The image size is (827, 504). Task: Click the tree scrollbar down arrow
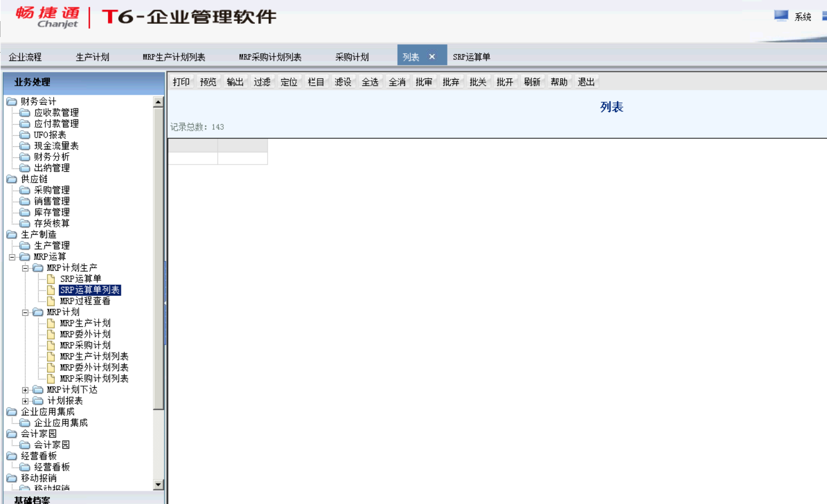tap(158, 485)
